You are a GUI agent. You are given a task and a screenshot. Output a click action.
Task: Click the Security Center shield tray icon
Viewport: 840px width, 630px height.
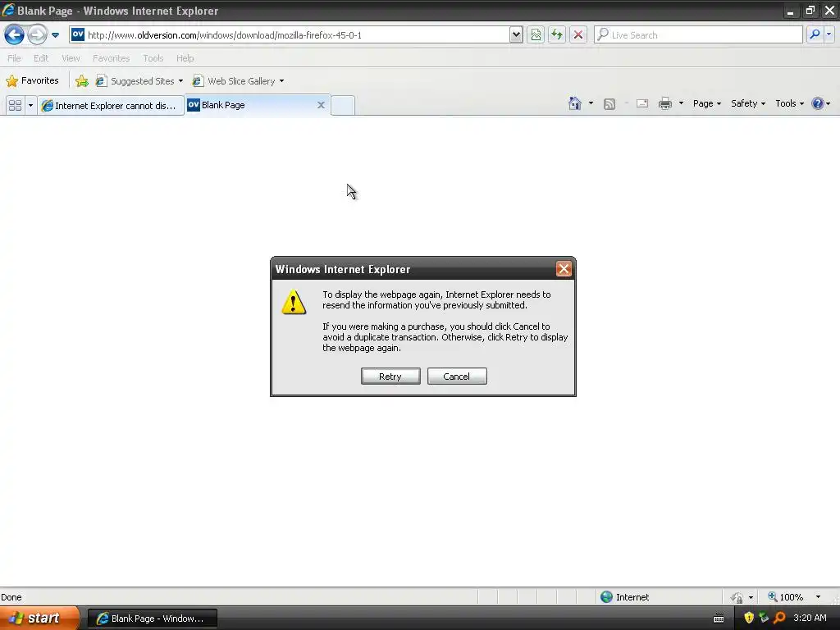tap(749, 618)
